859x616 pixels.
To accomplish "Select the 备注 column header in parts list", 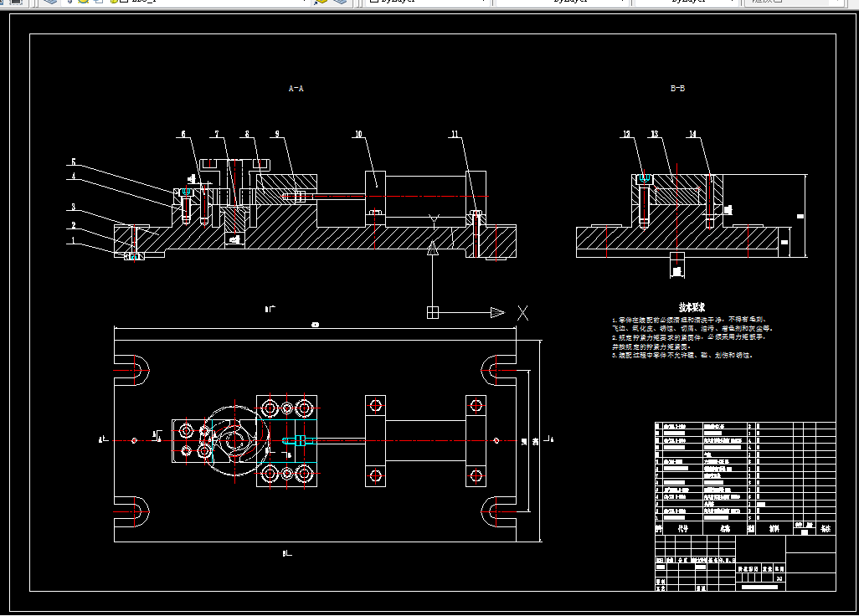I will pos(826,529).
